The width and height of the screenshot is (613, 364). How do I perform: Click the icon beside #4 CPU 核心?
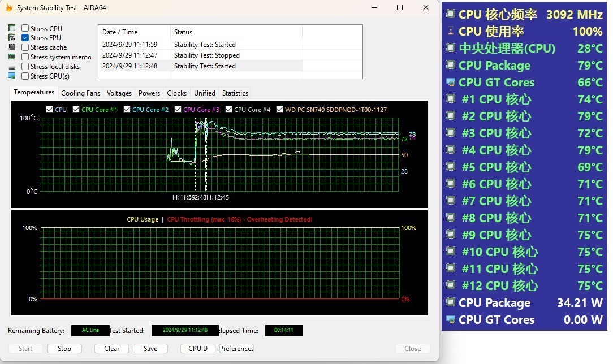tap(450, 149)
